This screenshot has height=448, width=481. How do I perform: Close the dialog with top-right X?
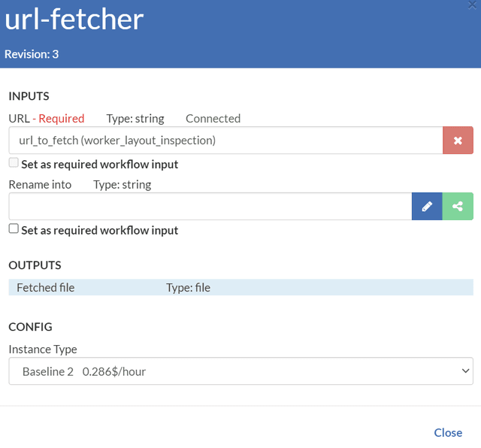click(471, 5)
